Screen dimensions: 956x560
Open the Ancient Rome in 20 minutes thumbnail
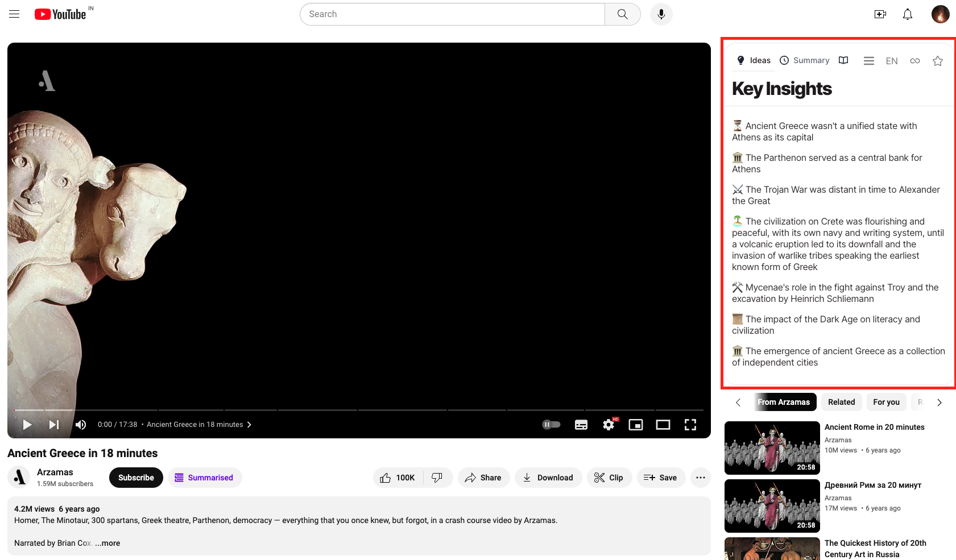[772, 448]
